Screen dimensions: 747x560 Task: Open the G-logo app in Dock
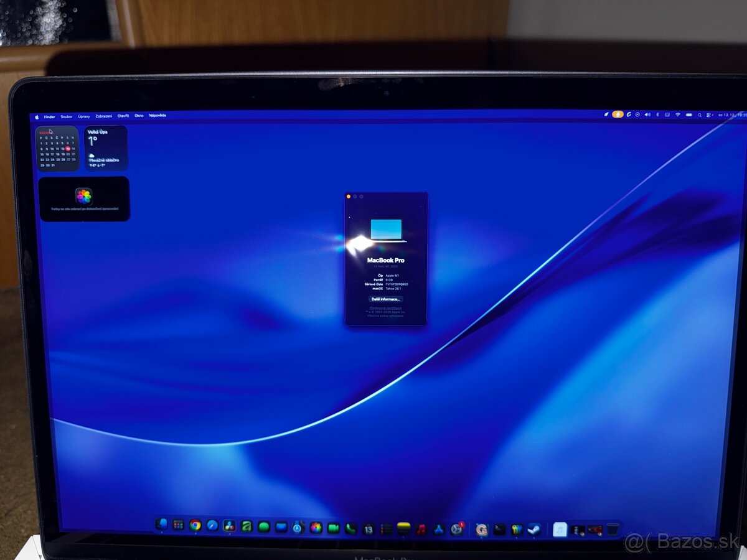(x=482, y=530)
